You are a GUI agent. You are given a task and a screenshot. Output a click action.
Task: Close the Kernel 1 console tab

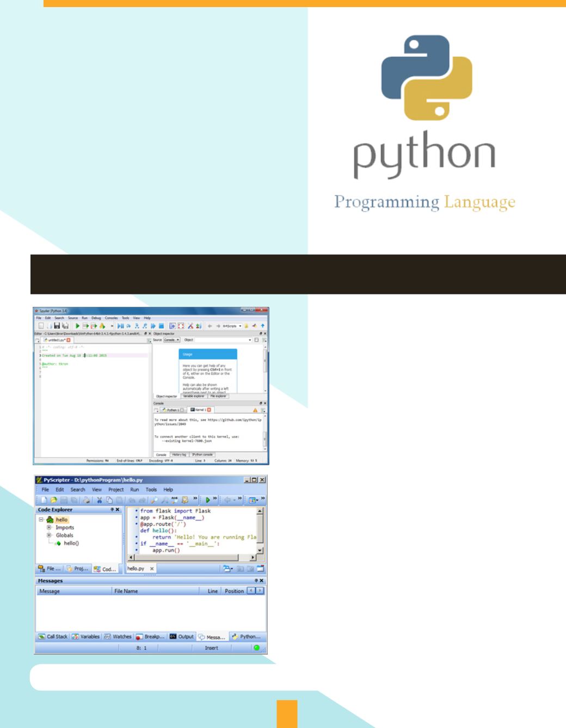(210, 410)
